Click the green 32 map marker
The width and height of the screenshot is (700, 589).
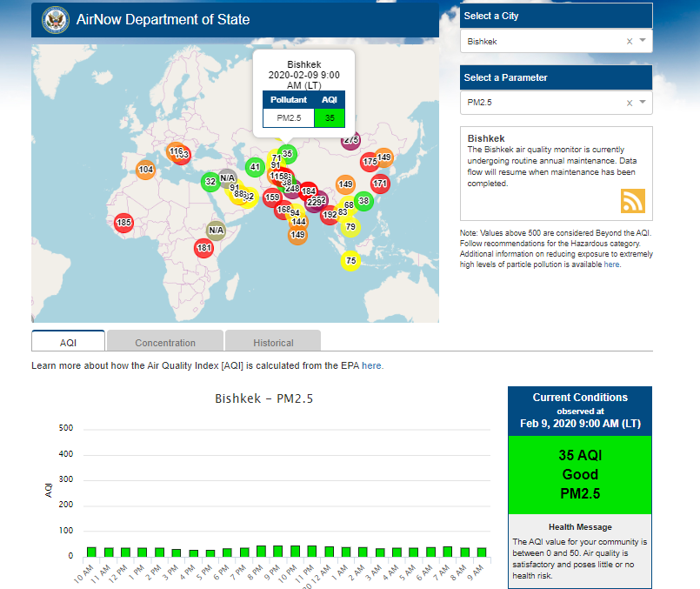[210, 183]
